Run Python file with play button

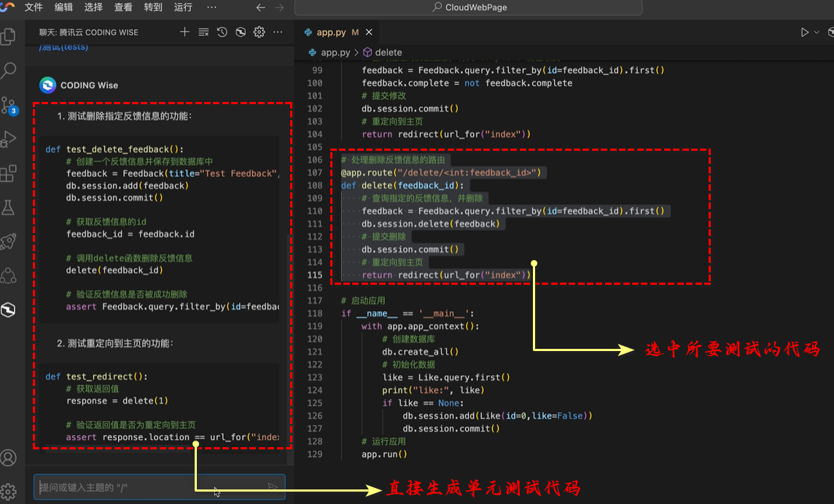[x=804, y=33]
